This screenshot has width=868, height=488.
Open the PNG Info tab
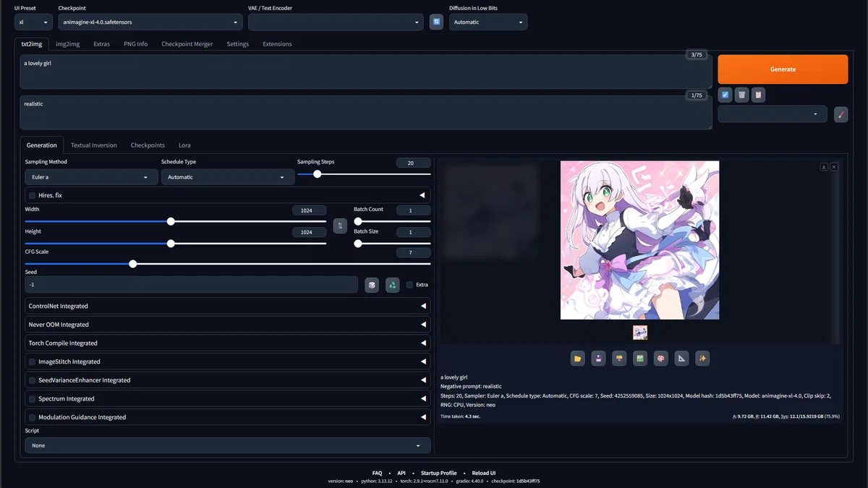135,44
